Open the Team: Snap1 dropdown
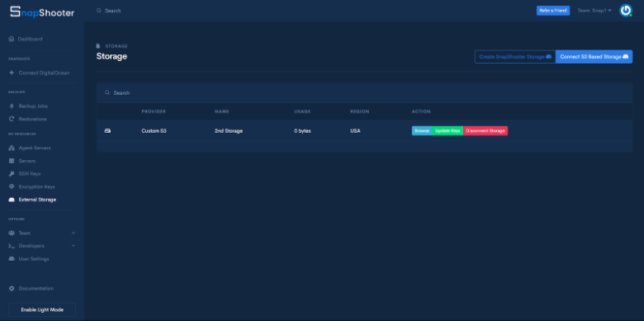Image resolution: width=644 pixels, height=321 pixels. tap(594, 11)
